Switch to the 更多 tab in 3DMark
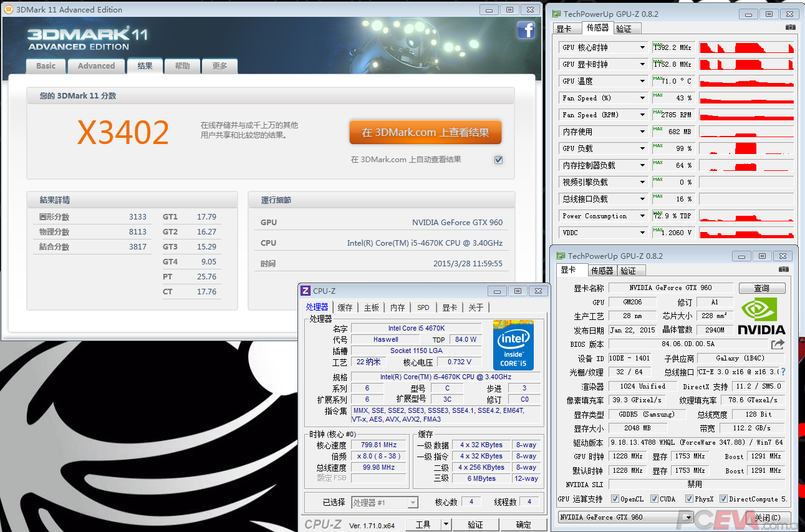The image size is (805, 532). point(220,65)
